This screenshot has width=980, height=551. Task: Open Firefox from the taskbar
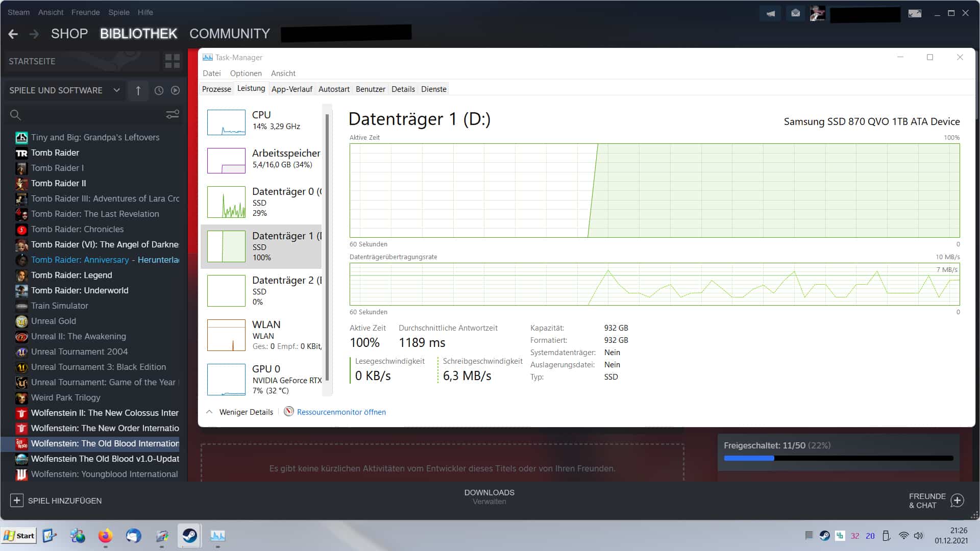pyautogui.click(x=105, y=536)
